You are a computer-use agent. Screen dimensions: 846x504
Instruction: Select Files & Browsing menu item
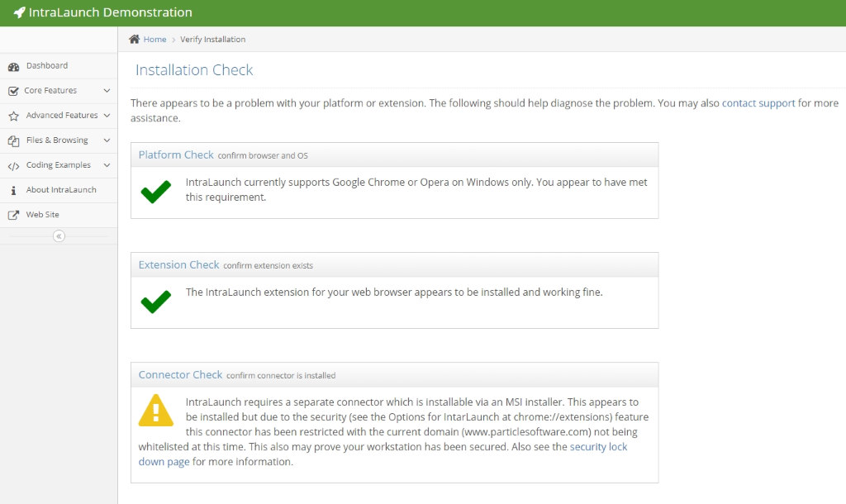59,140
